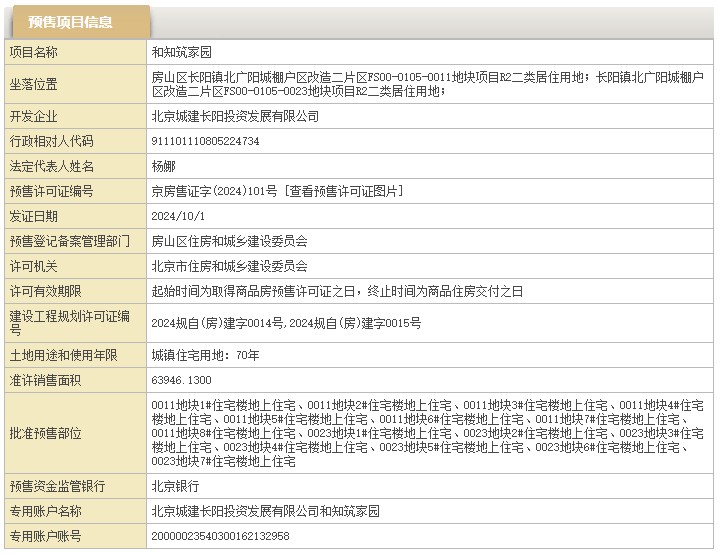Click validity text starting 起始时间为取得商品房

coord(337,291)
